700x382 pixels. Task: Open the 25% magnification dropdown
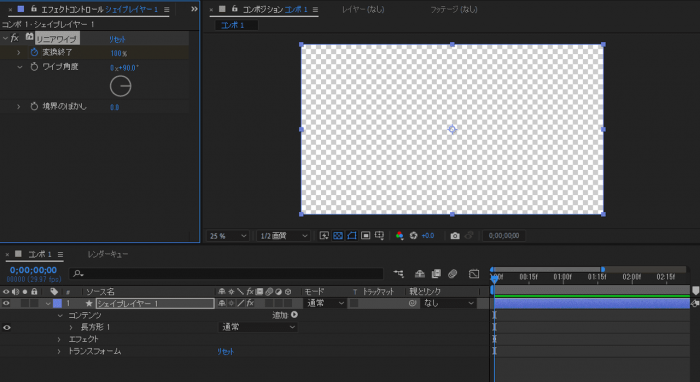pos(228,236)
